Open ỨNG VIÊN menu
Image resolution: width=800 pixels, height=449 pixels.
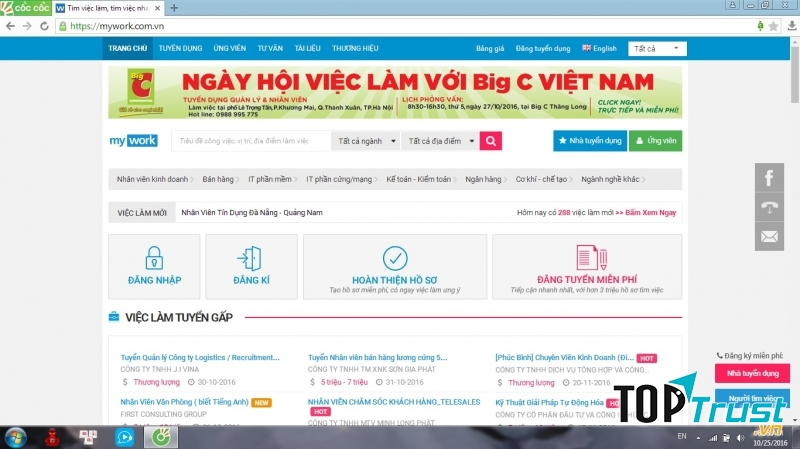point(230,48)
